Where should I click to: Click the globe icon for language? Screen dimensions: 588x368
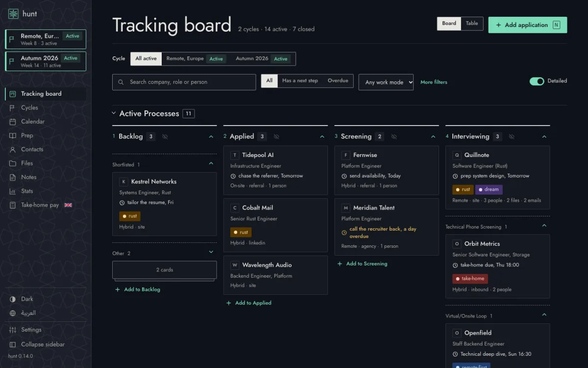tap(12, 313)
